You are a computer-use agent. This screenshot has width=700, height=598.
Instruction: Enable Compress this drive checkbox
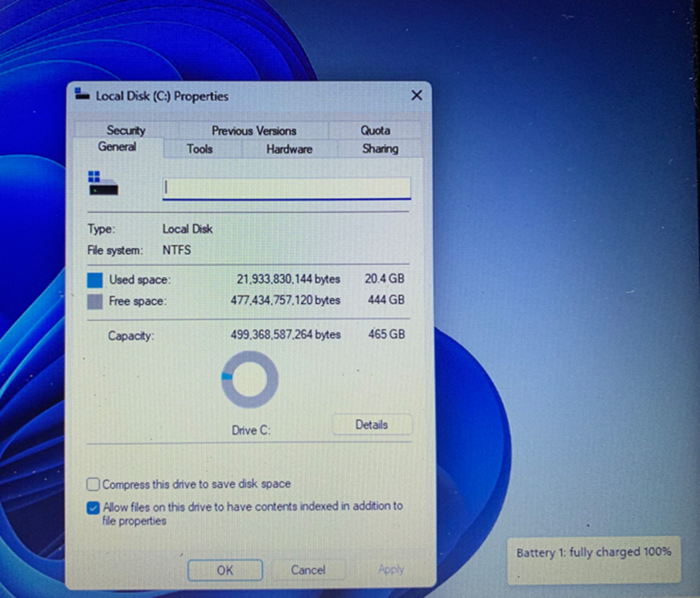(93, 484)
